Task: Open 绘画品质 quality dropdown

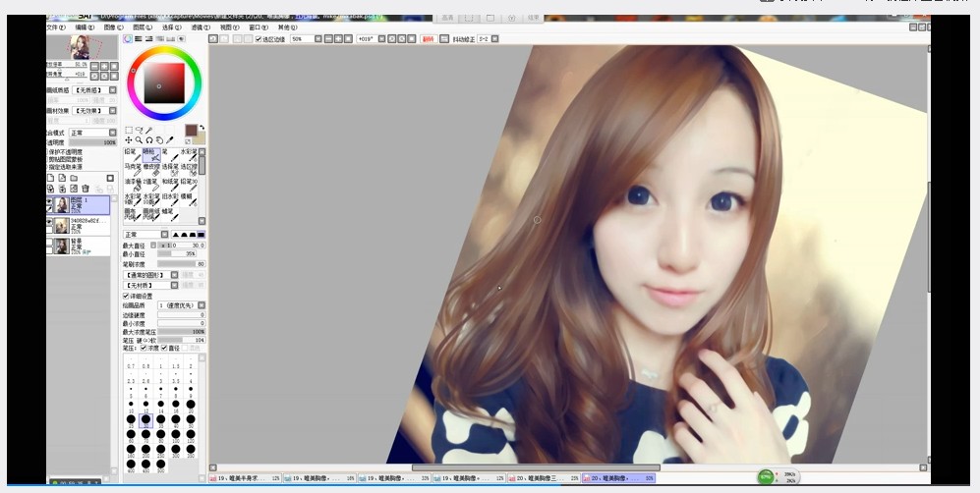Action: [x=182, y=305]
